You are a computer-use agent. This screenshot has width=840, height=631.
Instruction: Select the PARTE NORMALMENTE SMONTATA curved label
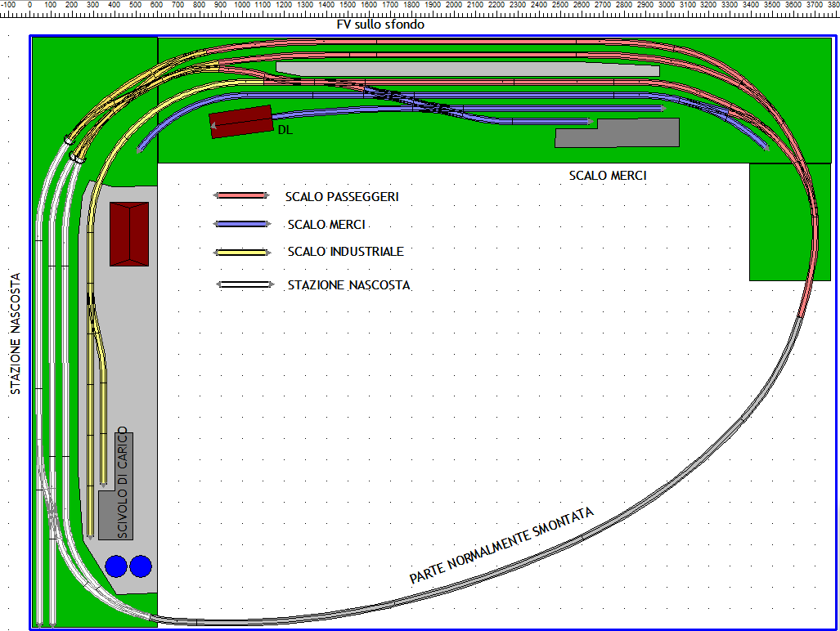501,546
